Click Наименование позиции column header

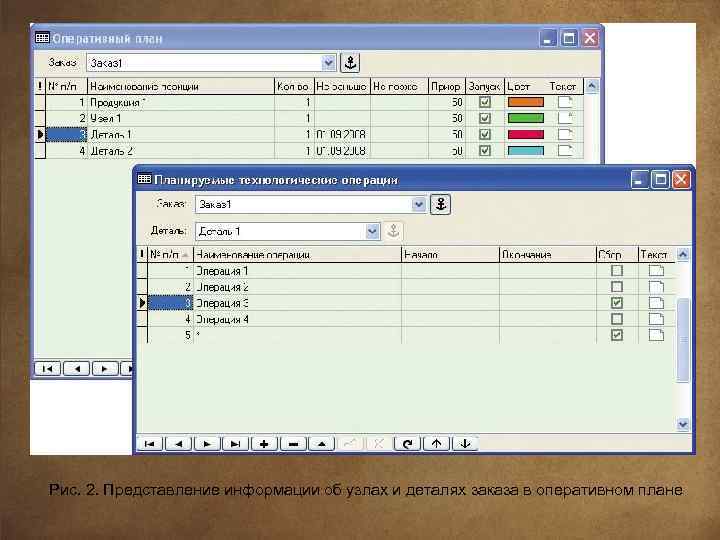point(180,86)
